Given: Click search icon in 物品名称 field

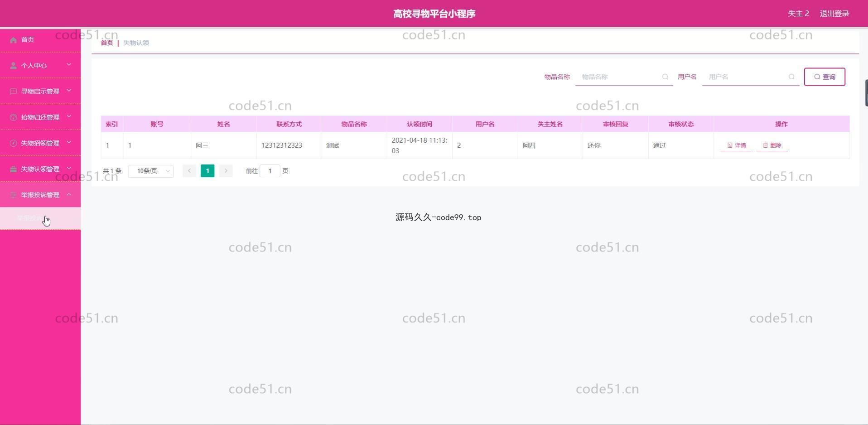Looking at the screenshot, I should pos(665,77).
